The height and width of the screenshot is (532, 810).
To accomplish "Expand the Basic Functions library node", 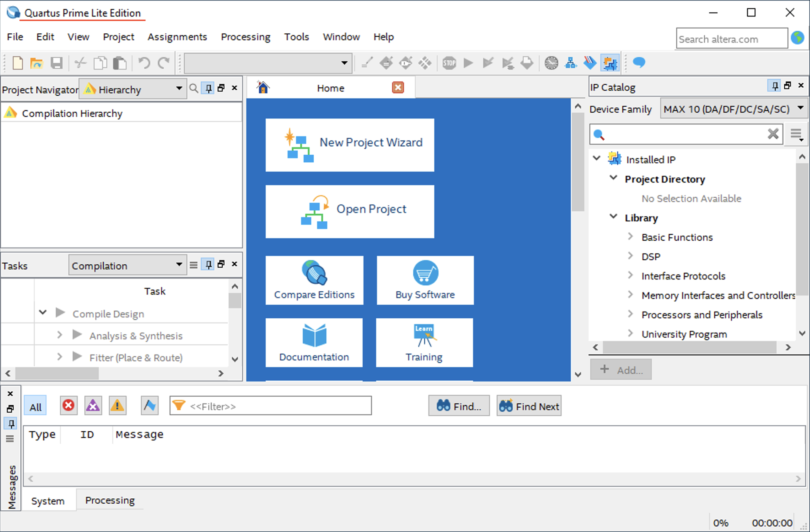I will pos(630,237).
